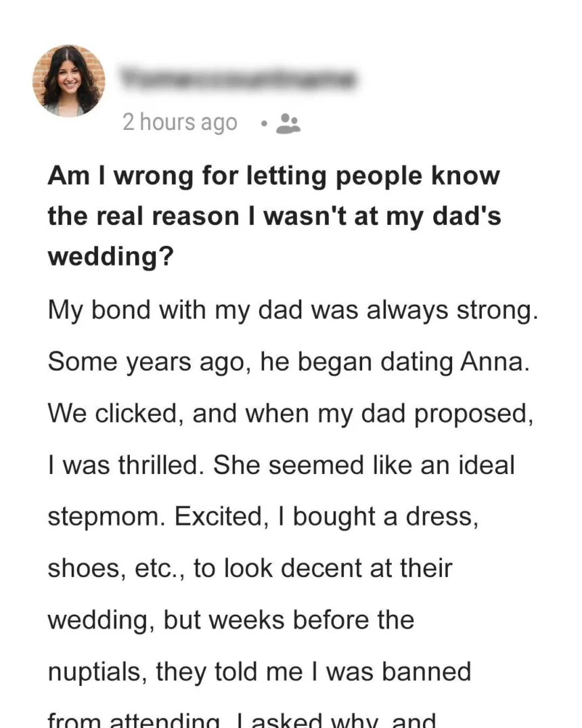The width and height of the screenshot is (582, 728).
Task: Click the line "We clicked, and when my dad"
Action: 290,414
